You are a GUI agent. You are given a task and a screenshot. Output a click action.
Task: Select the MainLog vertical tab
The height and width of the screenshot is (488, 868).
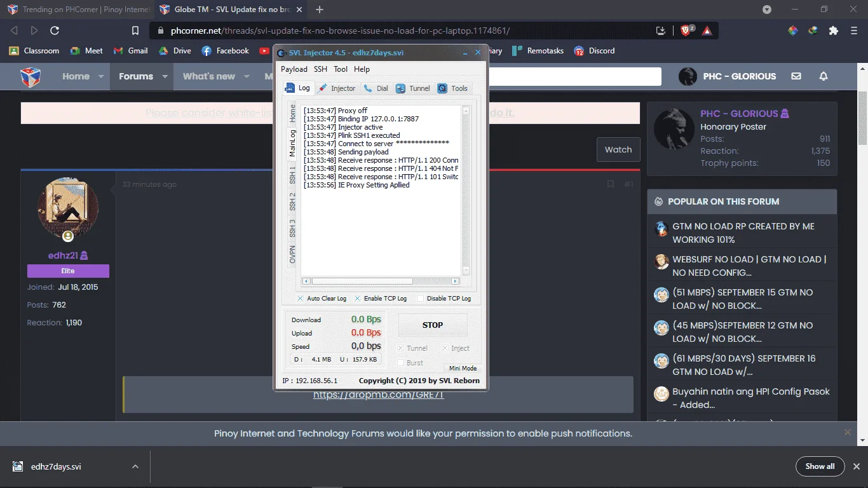[292, 143]
